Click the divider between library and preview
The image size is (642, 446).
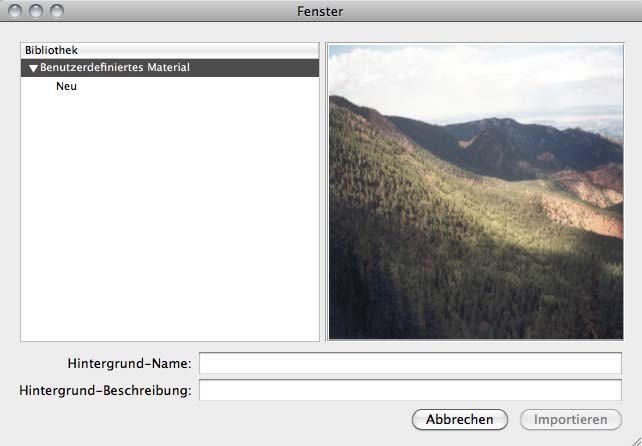coord(323,190)
